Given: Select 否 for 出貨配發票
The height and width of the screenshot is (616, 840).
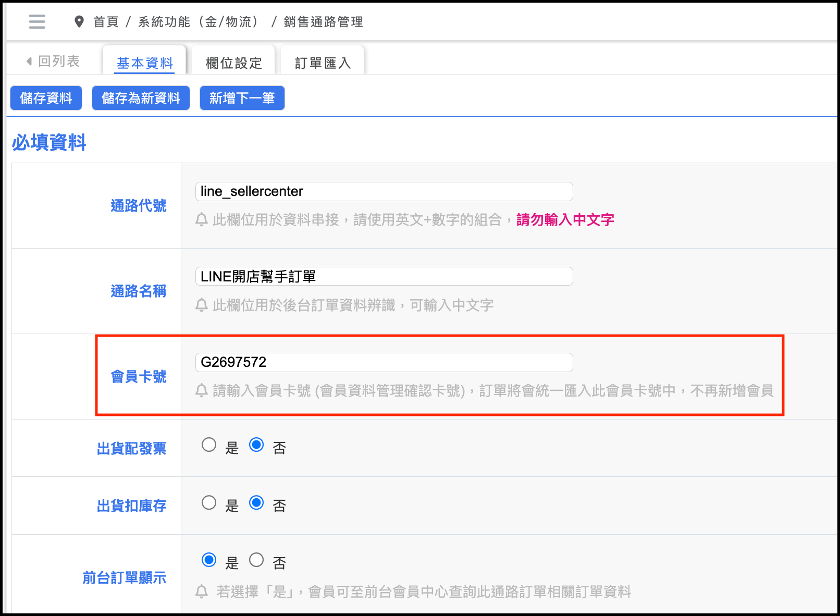Looking at the screenshot, I should pyautogui.click(x=256, y=445).
